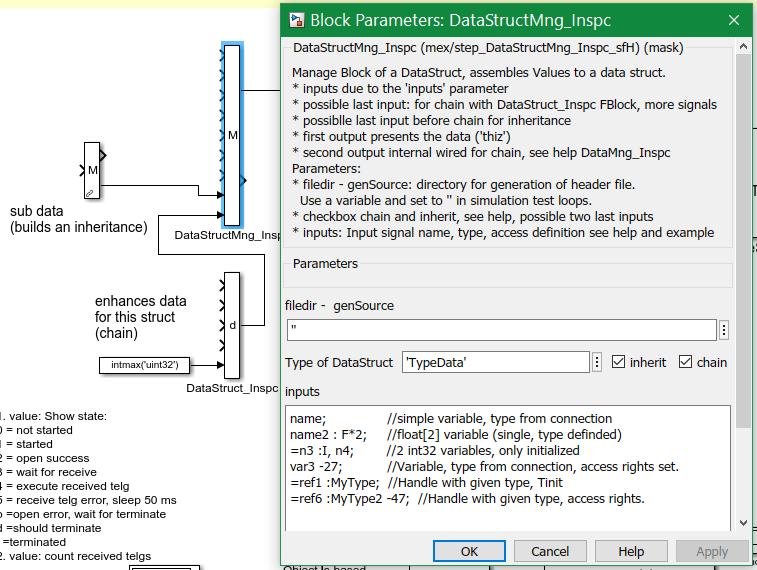Open Help for DataStructMng_Inspc block
Screen dimensions: 757x570
631,551
